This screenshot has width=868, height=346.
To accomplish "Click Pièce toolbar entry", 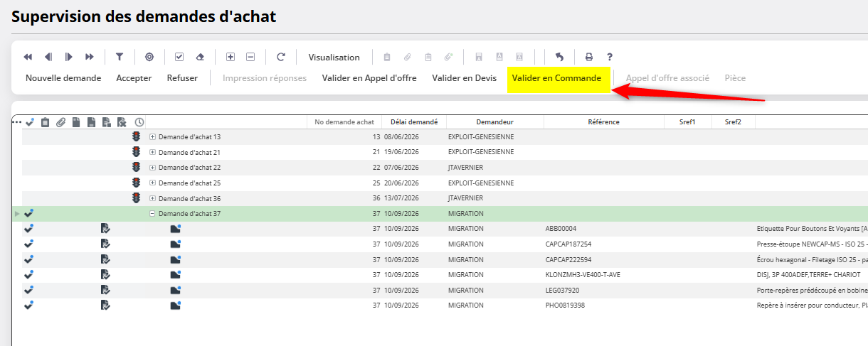I will (735, 78).
